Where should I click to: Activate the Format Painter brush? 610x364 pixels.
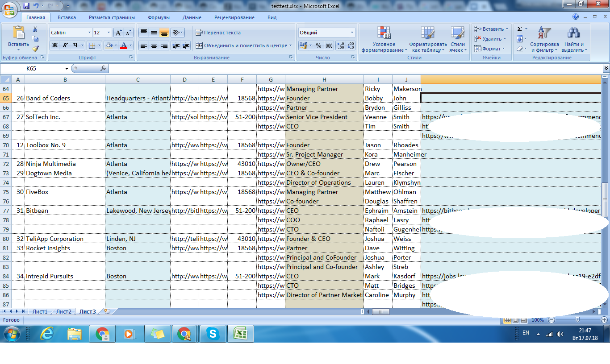(x=35, y=48)
